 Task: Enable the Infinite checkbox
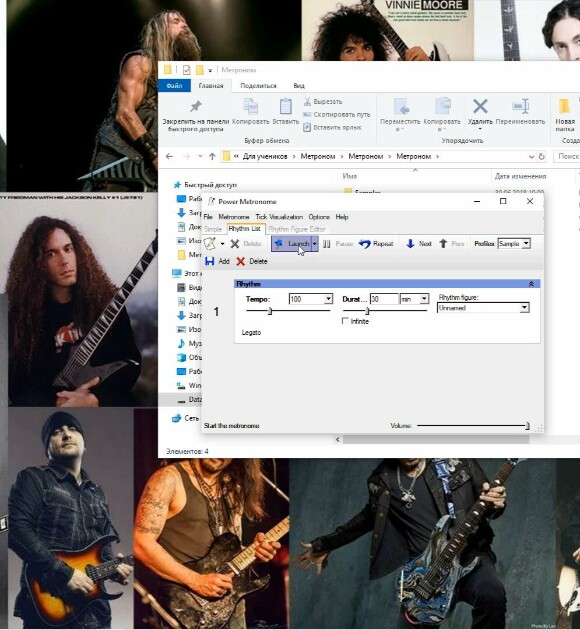click(345, 321)
